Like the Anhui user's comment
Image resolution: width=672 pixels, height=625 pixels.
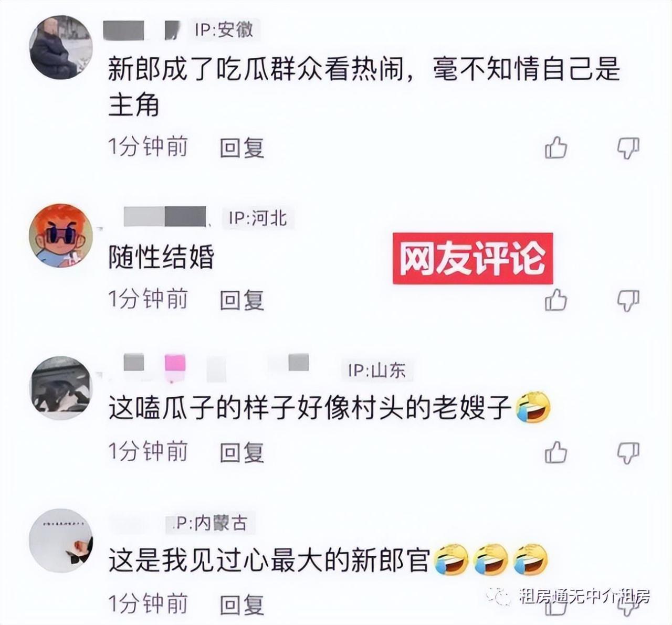tap(556, 147)
